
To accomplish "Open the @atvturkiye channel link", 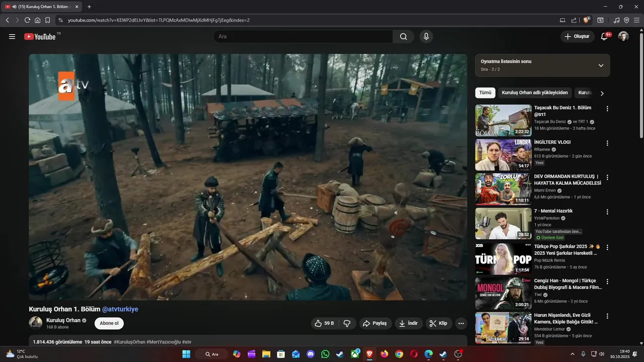I will (120, 309).
